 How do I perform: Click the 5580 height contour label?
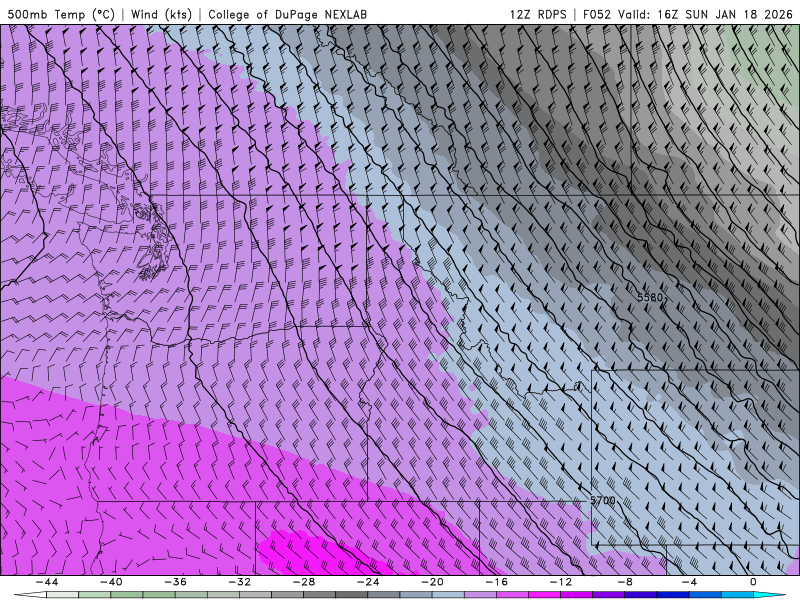pos(650,297)
